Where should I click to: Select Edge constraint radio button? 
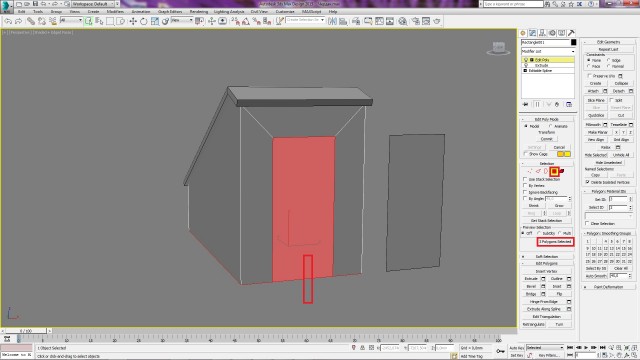608,60
